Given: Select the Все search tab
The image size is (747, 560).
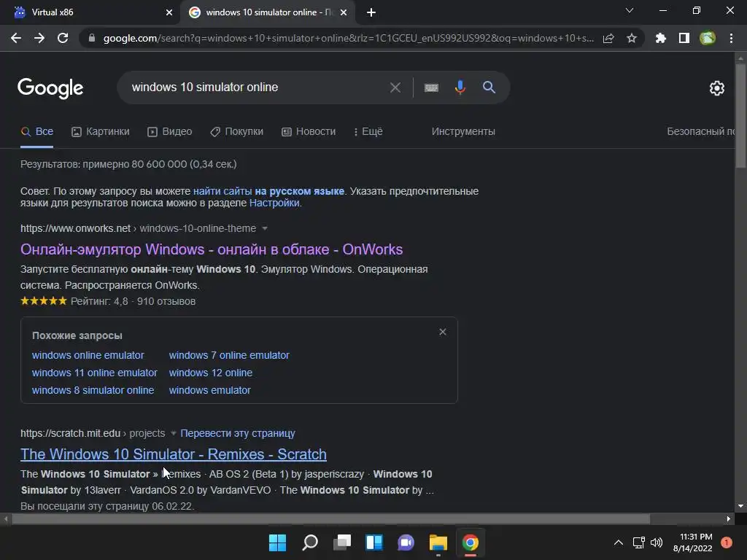Looking at the screenshot, I should point(37,131).
